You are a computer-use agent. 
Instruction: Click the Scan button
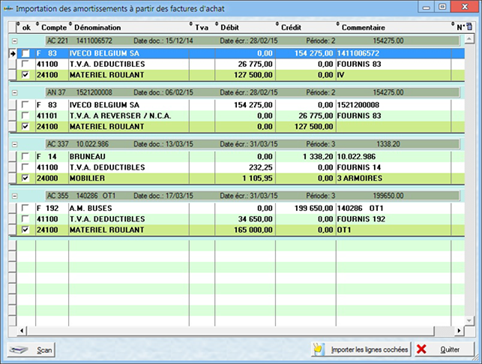(31, 350)
